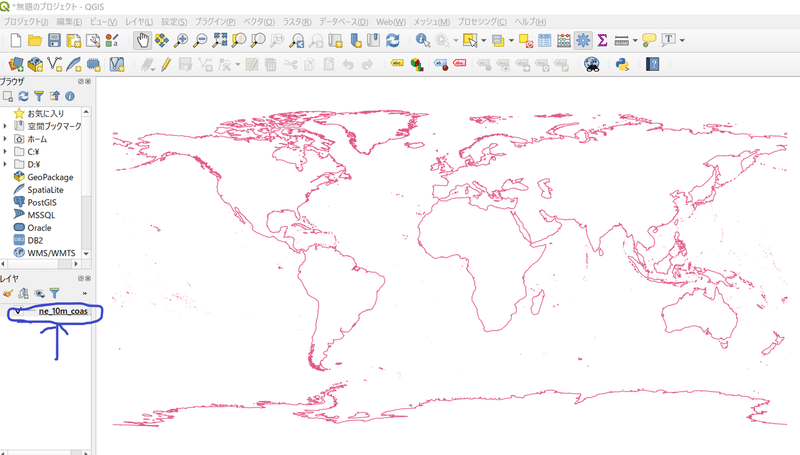Expand the D:¥ drive in browser
The image size is (800, 455).
coord(5,164)
